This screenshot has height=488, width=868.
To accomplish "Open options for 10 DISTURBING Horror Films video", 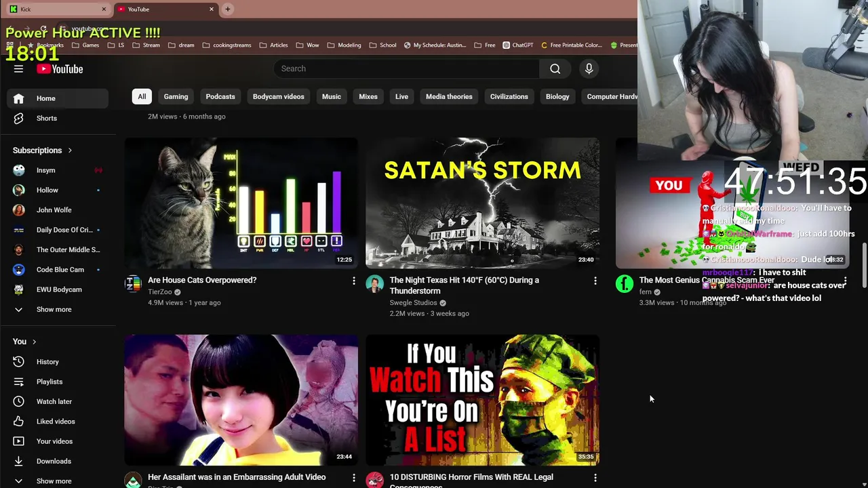I will click(595, 478).
